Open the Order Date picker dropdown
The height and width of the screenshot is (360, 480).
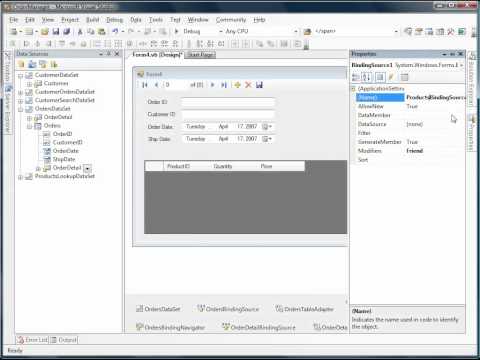267,126
